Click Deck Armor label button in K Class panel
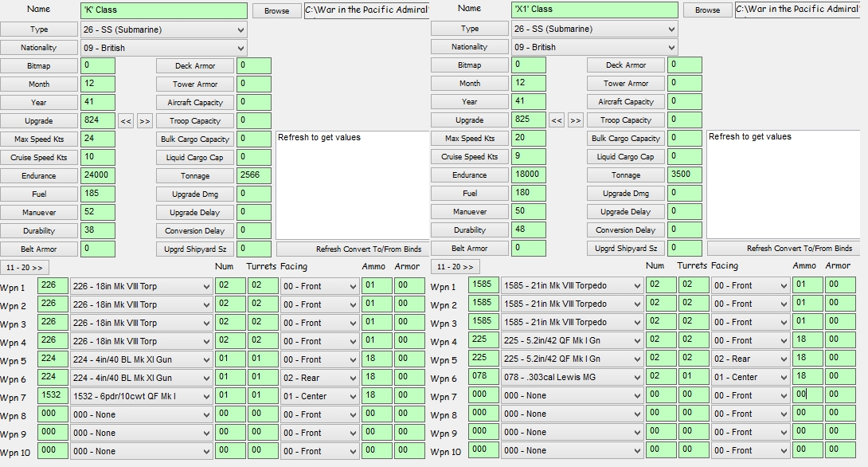Viewport: 868px width, 467px height. [x=195, y=66]
